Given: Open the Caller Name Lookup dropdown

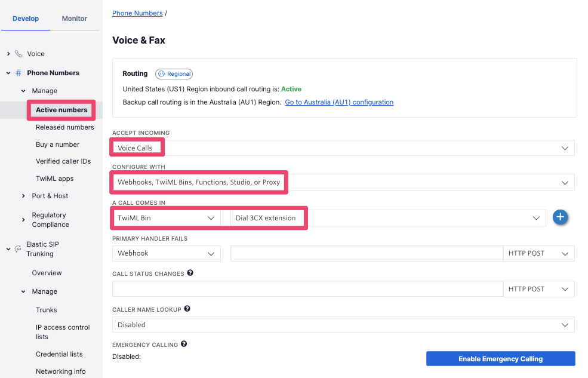Looking at the screenshot, I should click(x=343, y=325).
